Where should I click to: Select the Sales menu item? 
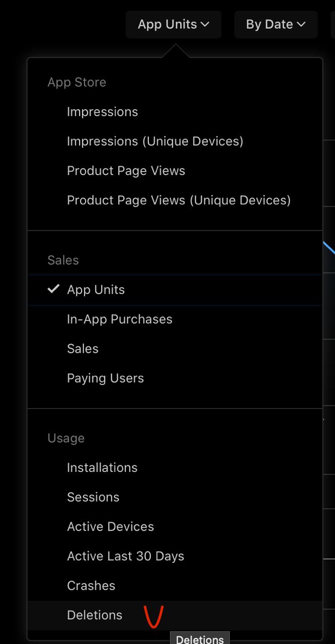(82, 349)
